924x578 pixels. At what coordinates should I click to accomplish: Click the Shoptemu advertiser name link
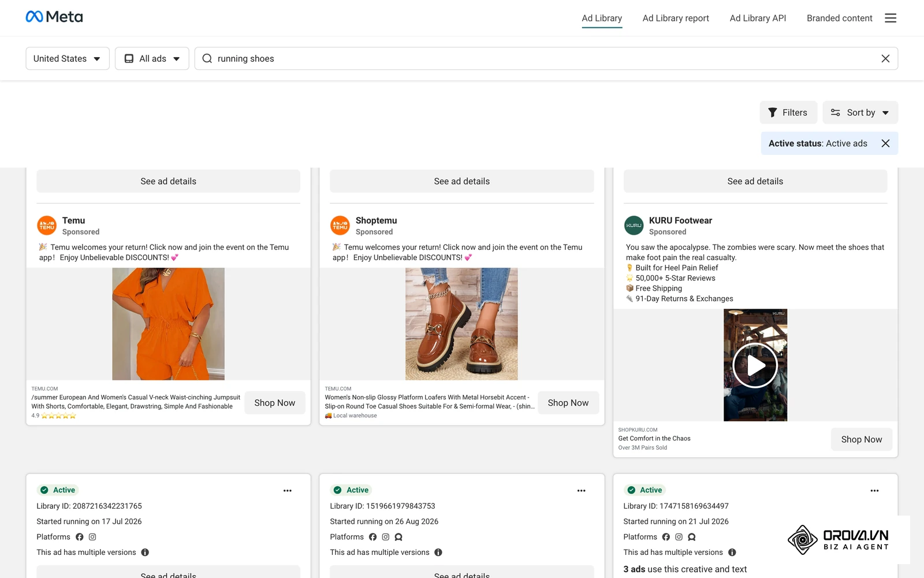click(x=376, y=220)
